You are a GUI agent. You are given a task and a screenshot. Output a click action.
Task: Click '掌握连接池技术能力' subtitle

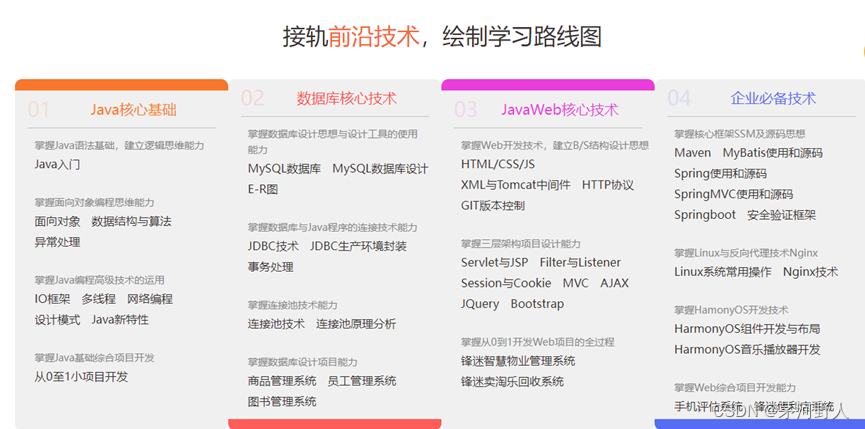pyautogui.click(x=292, y=305)
